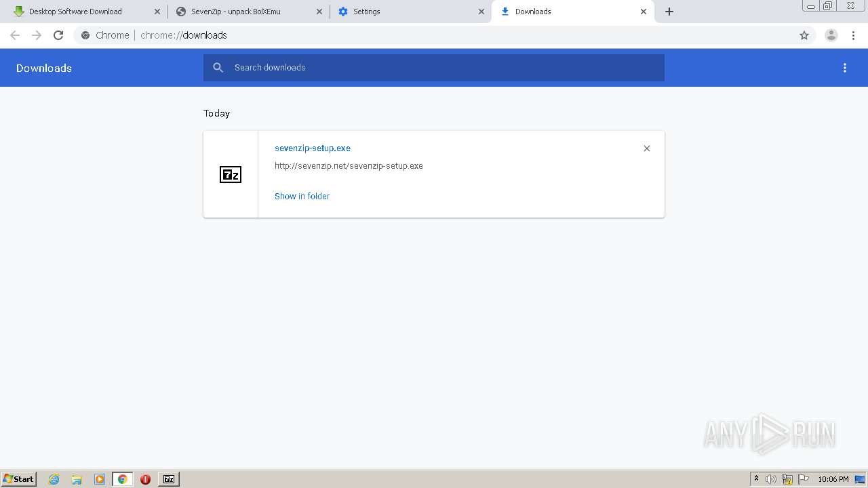Viewport: 868px width, 488px height.
Task: Click the Chrome taskbar button
Action: pyautogui.click(x=122, y=479)
